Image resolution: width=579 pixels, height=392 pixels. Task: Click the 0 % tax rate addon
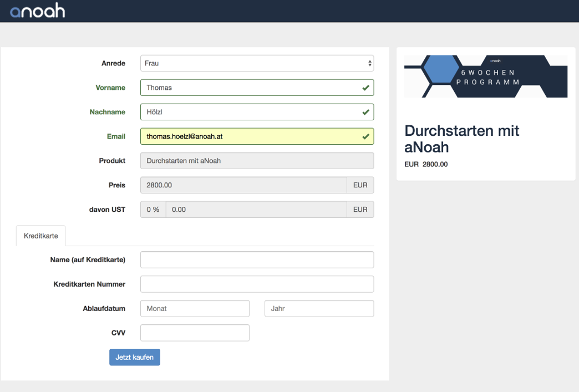tap(153, 210)
